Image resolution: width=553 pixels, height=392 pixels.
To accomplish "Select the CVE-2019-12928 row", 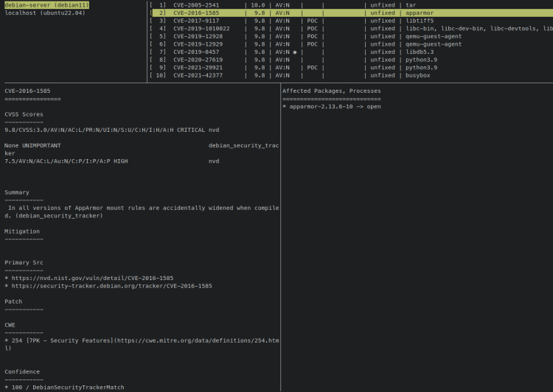I will (x=351, y=36).
